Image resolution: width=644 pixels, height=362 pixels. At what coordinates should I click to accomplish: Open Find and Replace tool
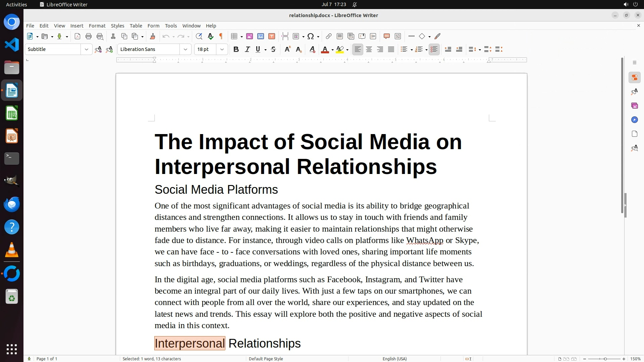click(199, 36)
